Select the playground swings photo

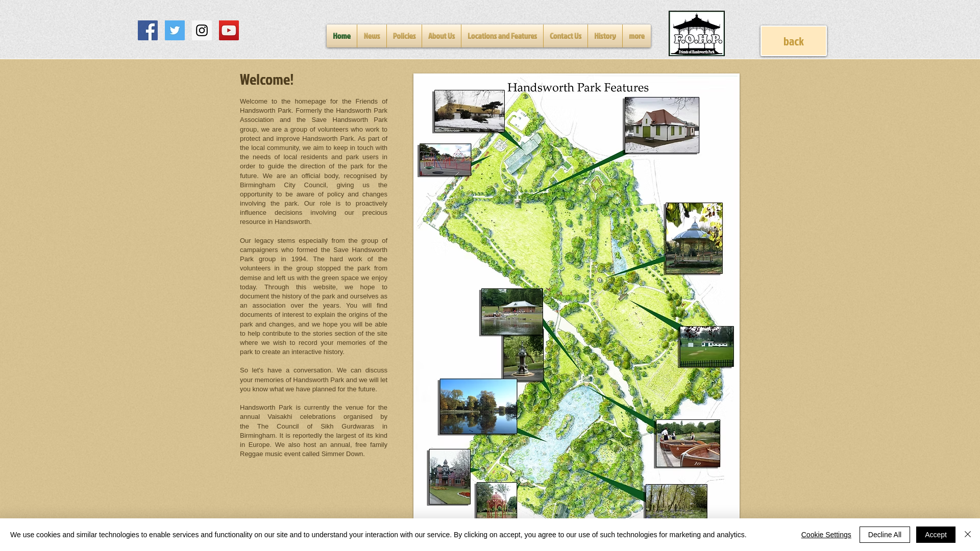[x=445, y=160]
